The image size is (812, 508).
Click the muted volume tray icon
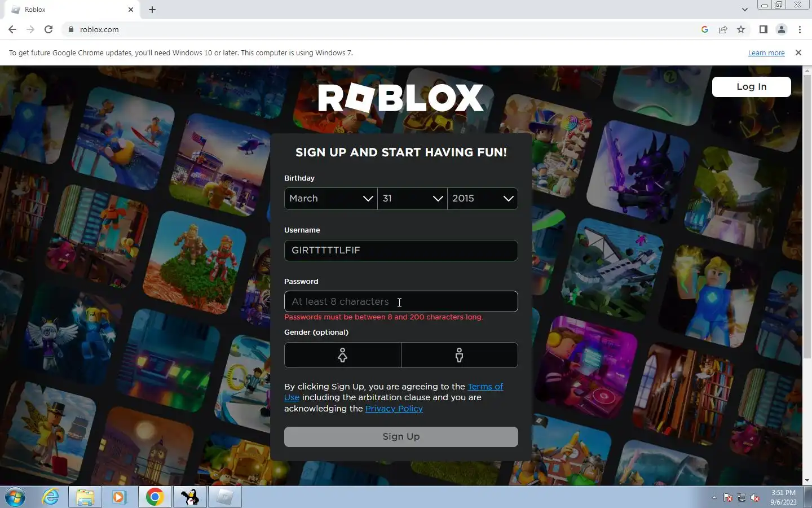[756, 497]
